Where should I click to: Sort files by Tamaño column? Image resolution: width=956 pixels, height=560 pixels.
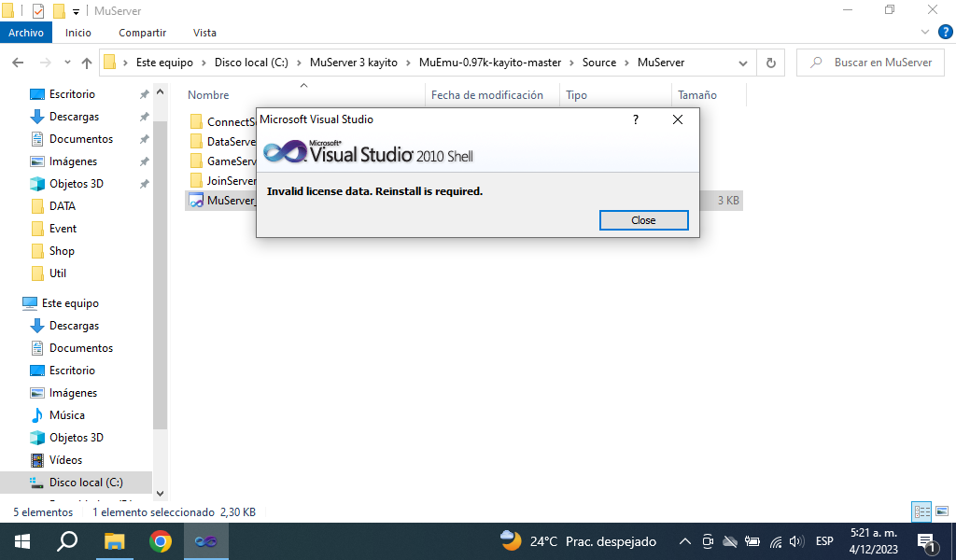pos(696,94)
